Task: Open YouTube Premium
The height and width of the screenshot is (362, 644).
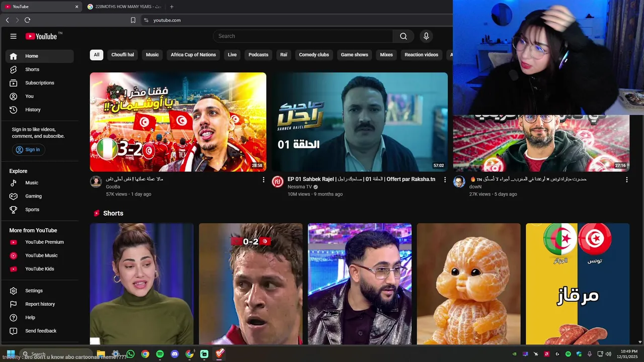Action: coord(39,242)
